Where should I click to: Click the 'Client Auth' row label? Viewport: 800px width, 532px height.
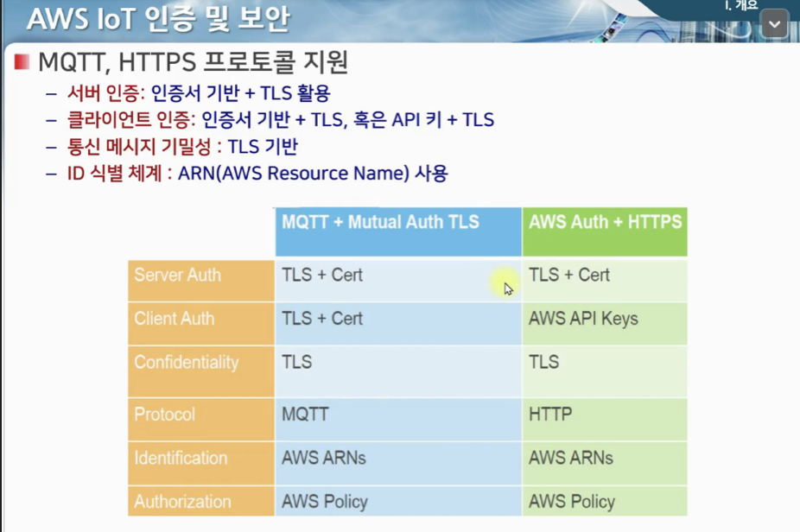tap(201, 324)
